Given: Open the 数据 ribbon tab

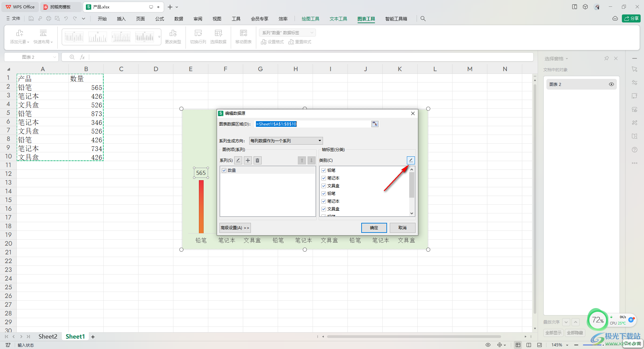Looking at the screenshot, I should coord(179,19).
